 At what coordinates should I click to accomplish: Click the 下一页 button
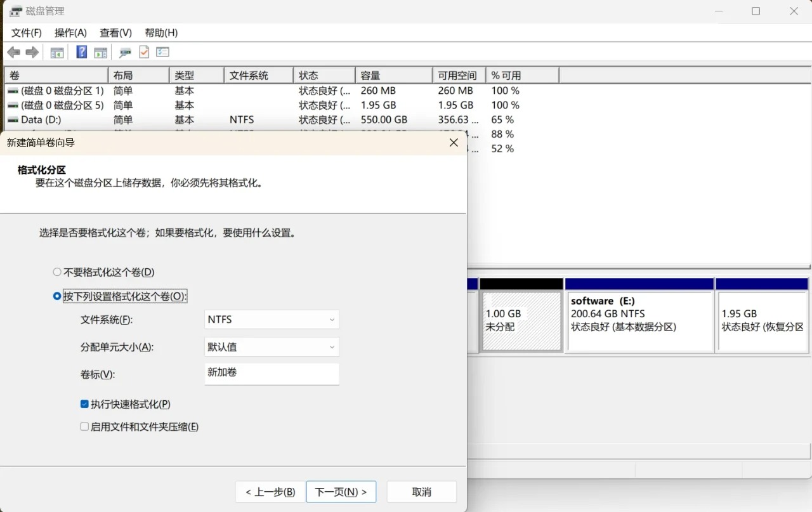pos(341,492)
